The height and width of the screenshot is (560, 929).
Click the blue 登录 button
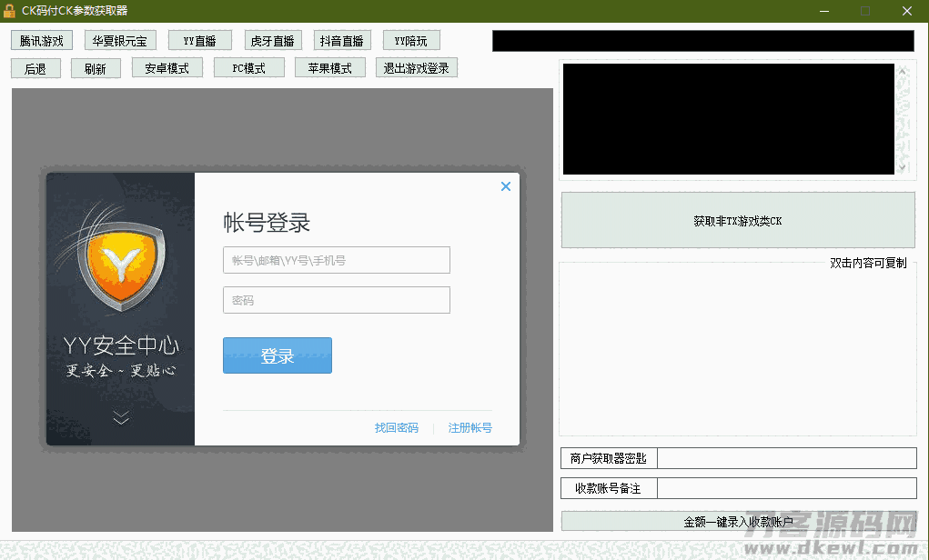(278, 355)
